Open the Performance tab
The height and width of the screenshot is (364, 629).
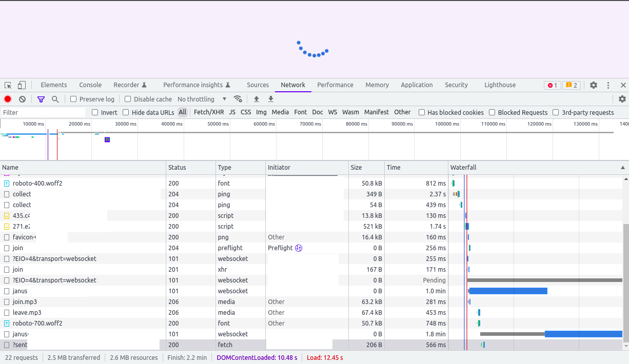[x=335, y=85]
